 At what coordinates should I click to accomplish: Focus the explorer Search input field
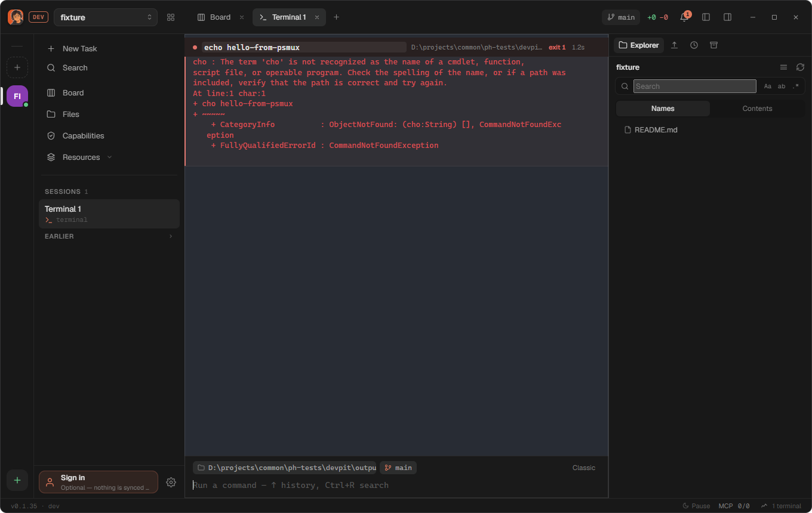[695, 86]
